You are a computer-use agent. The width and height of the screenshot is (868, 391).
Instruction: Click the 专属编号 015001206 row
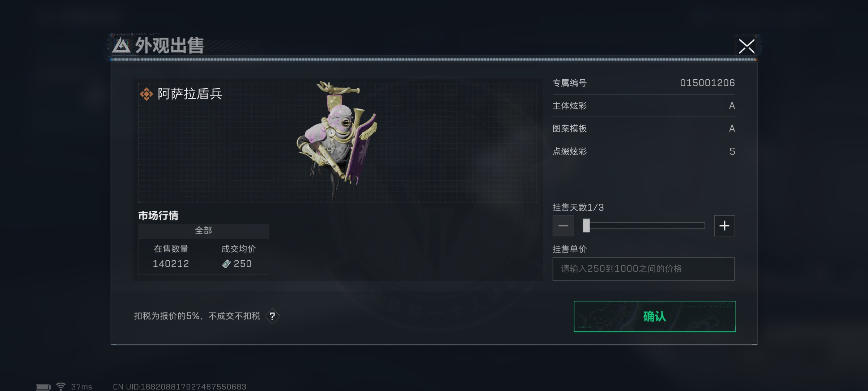pyautogui.click(x=644, y=83)
